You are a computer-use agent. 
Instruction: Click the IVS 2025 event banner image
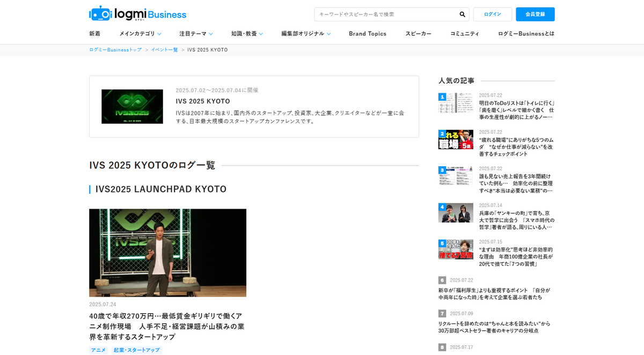132,107
